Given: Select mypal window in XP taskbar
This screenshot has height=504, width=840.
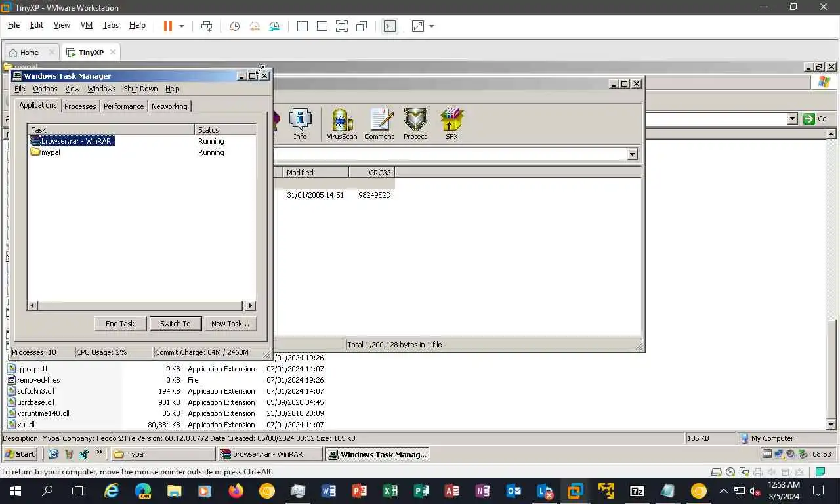Looking at the screenshot, I should pos(162,454).
